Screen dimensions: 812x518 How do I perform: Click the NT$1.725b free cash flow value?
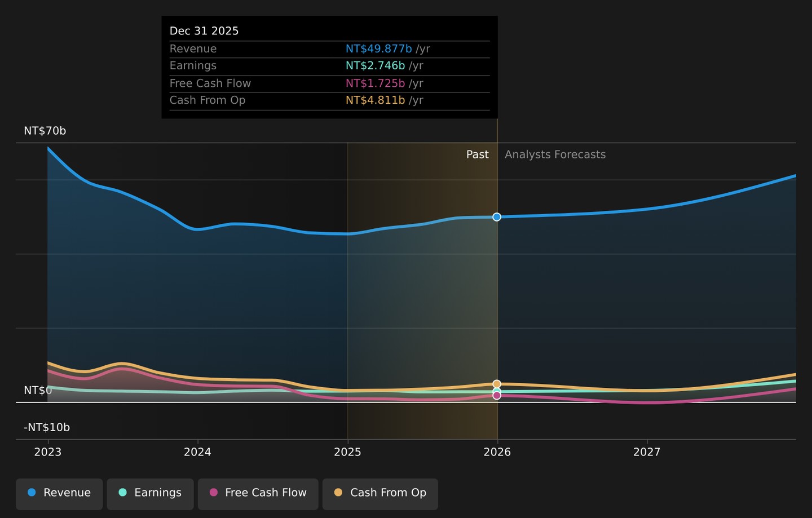point(376,83)
